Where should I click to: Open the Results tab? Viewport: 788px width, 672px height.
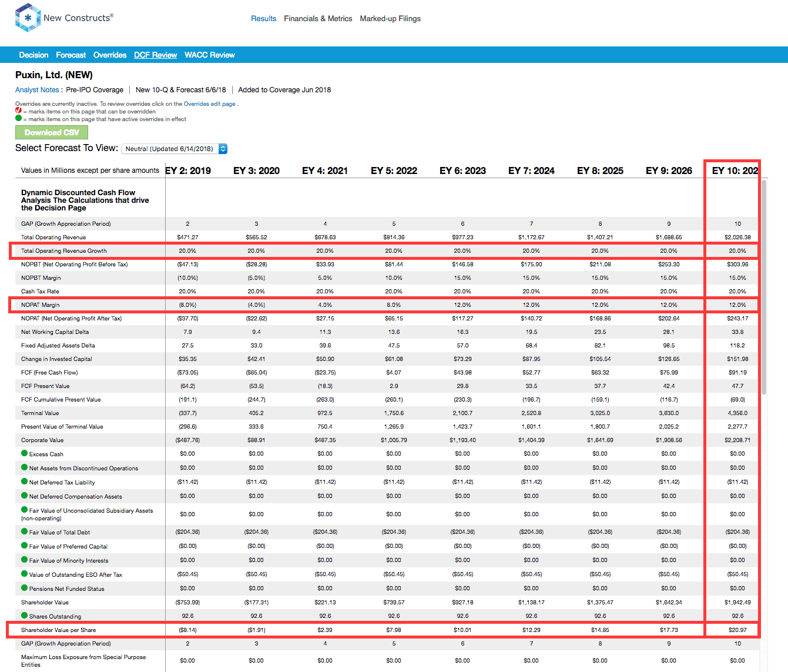[x=263, y=19]
